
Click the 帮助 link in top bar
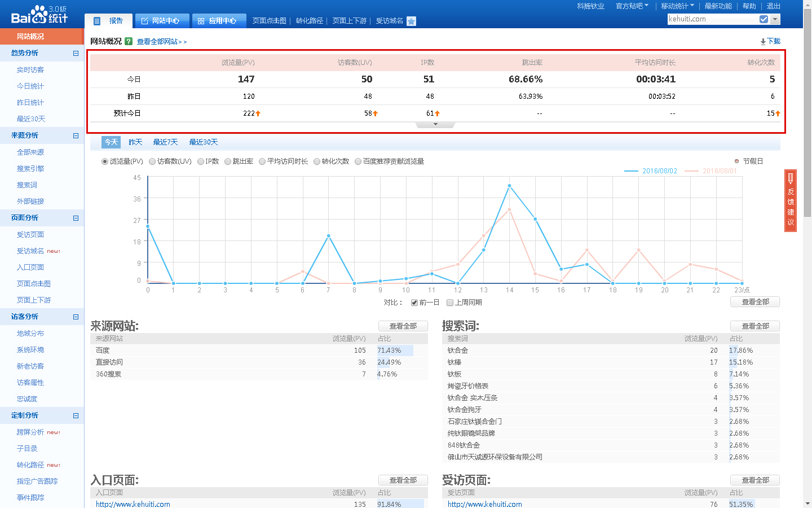(x=749, y=6)
